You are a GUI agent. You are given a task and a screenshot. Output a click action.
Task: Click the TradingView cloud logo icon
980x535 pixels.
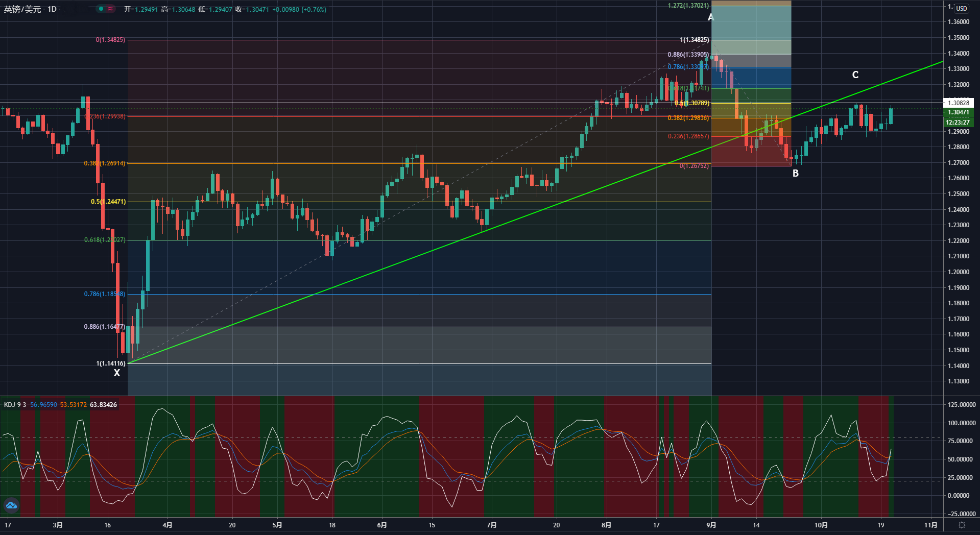pyautogui.click(x=11, y=505)
